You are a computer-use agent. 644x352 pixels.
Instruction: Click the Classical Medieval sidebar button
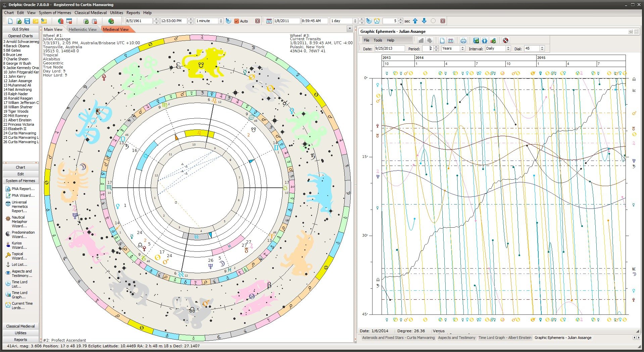pos(20,326)
